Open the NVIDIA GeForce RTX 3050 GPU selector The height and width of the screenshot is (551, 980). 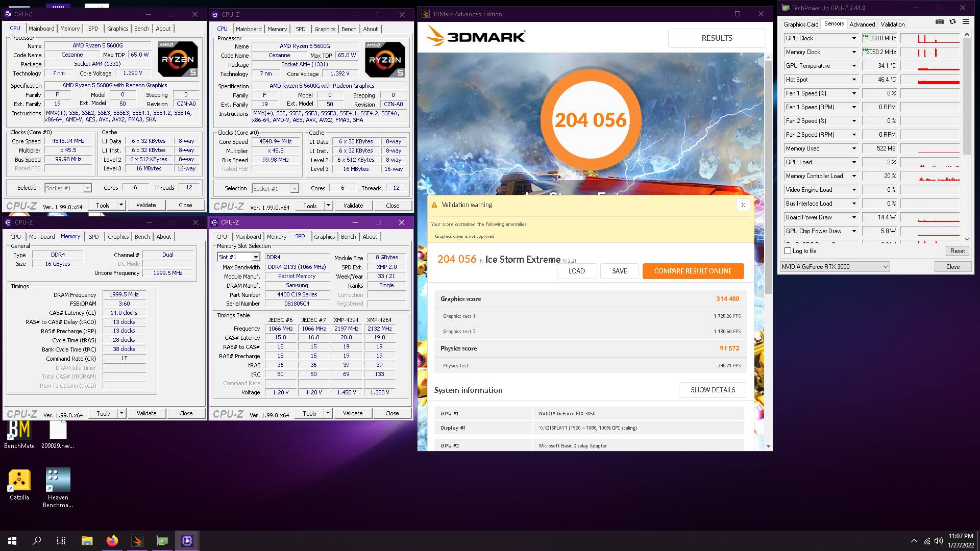[x=835, y=266]
